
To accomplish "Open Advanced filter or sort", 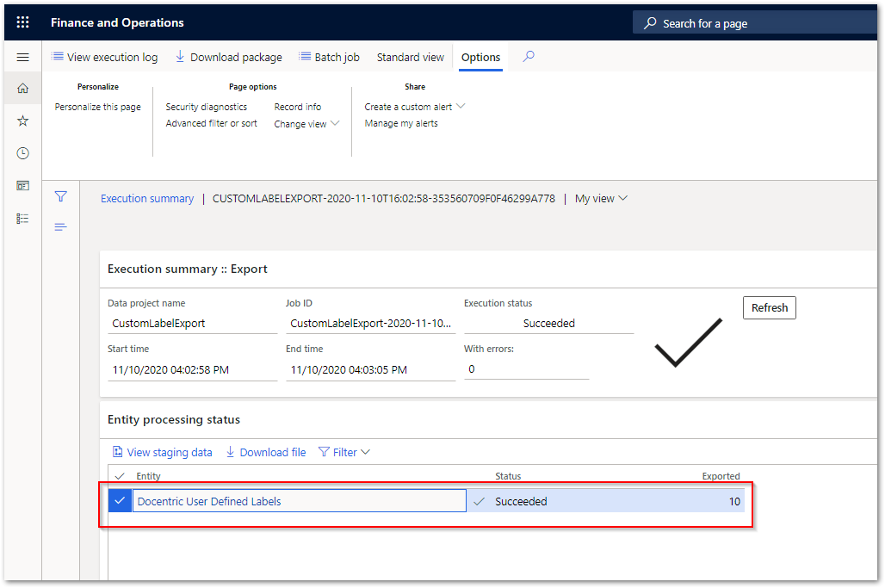I will [x=211, y=123].
